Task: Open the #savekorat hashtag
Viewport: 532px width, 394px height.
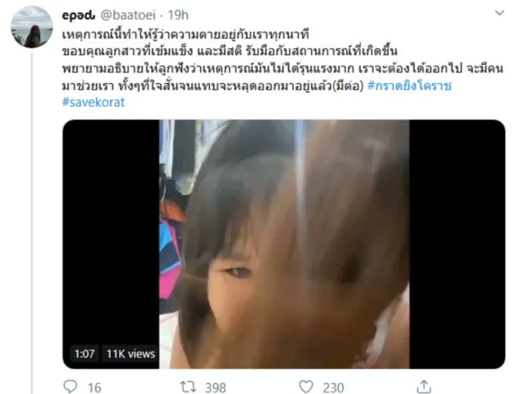Action: tap(93, 102)
